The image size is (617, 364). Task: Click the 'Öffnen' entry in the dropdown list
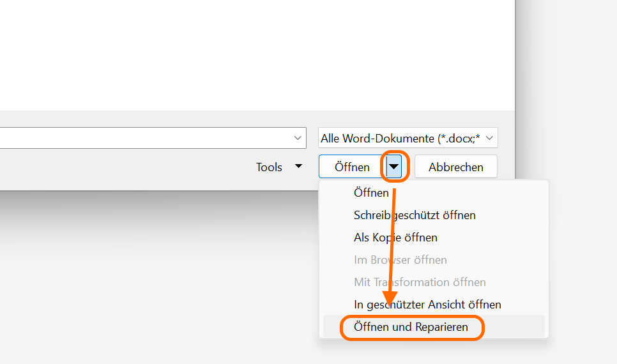pyautogui.click(x=371, y=193)
